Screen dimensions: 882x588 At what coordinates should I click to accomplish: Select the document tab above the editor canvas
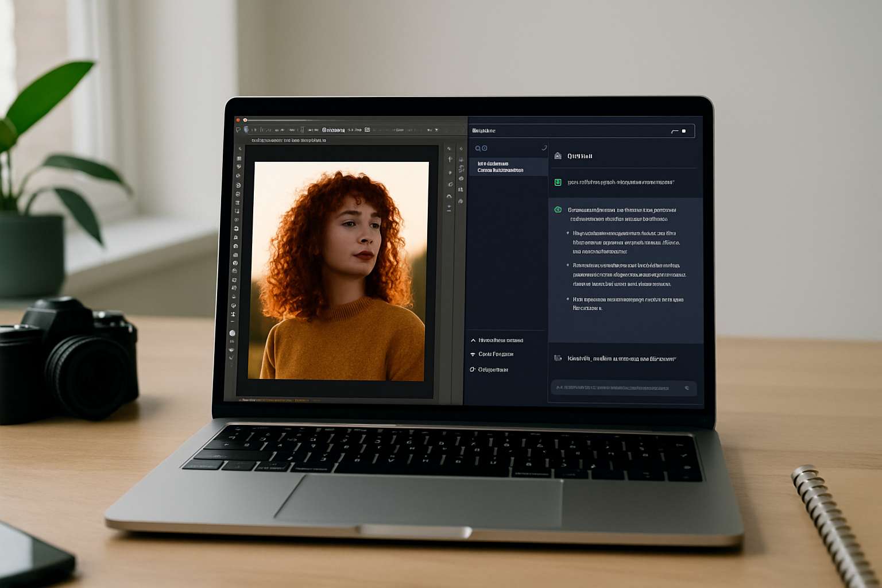(289, 140)
